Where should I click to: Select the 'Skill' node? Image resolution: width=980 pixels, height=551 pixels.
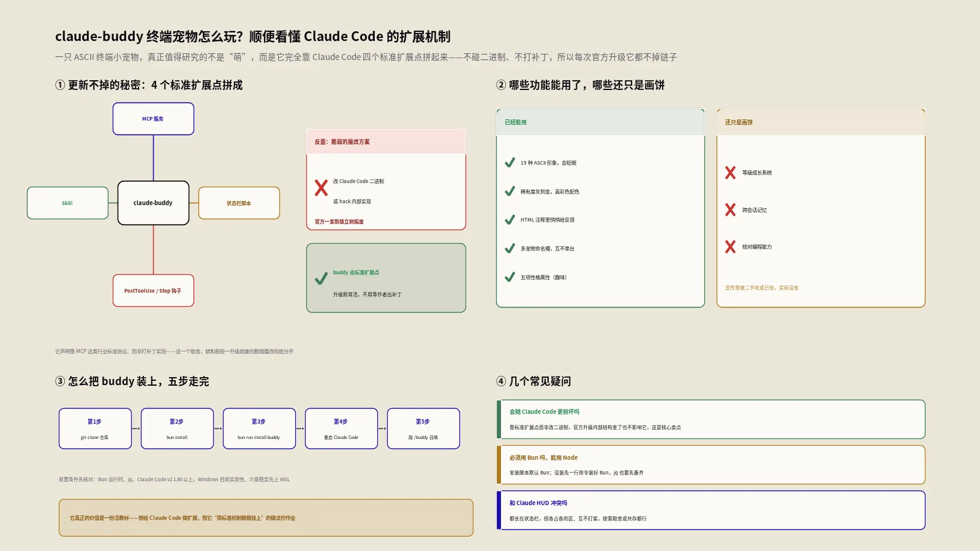(67, 203)
